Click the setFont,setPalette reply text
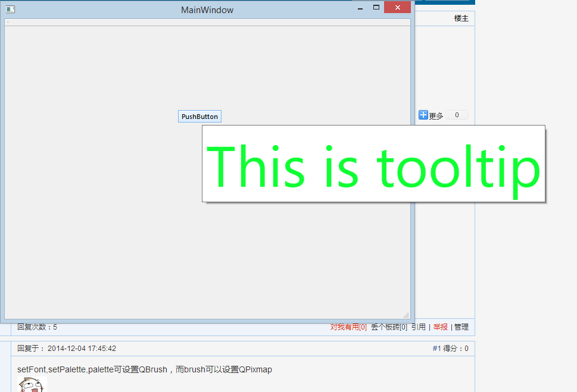 [145, 369]
